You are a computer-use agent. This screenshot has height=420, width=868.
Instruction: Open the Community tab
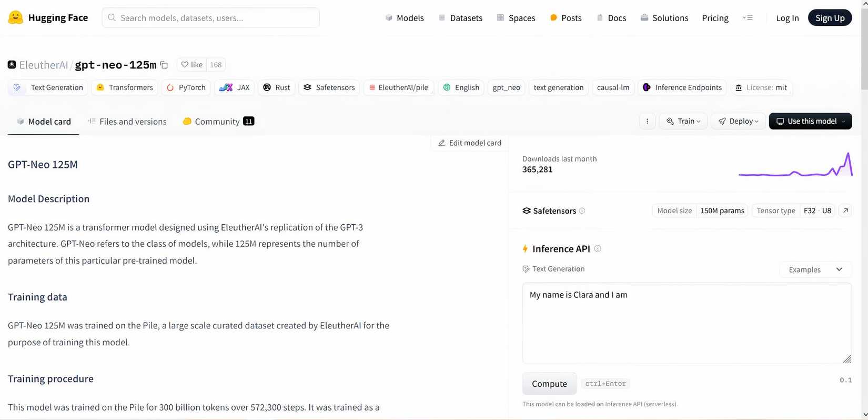(x=218, y=122)
